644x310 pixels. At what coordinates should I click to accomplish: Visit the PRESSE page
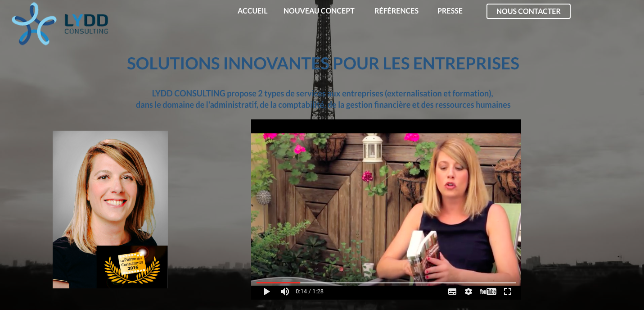click(450, 11)
